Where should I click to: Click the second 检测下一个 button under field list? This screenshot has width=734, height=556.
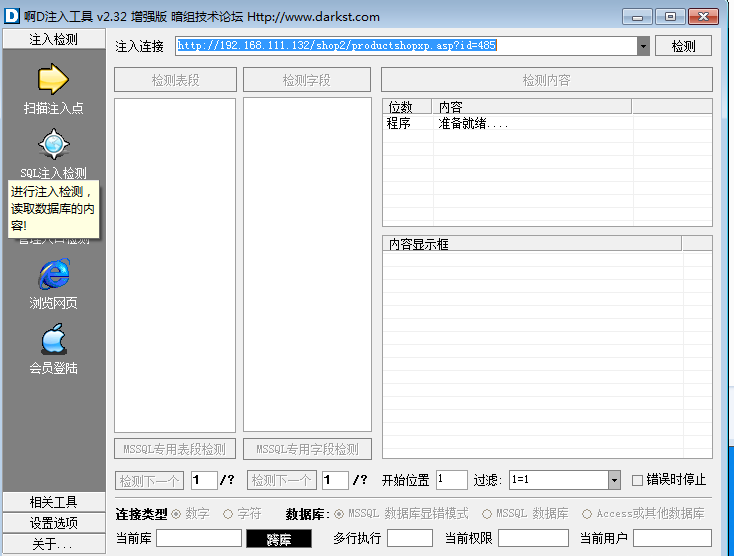282,481
